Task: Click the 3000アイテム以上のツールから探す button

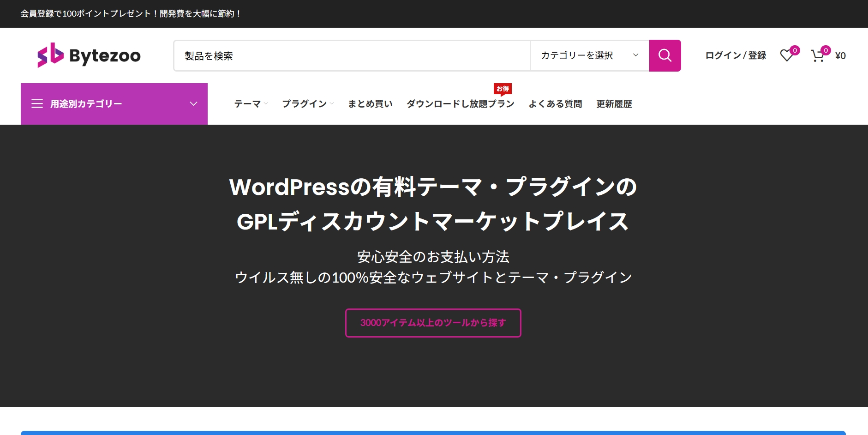Action: (433, 323)
